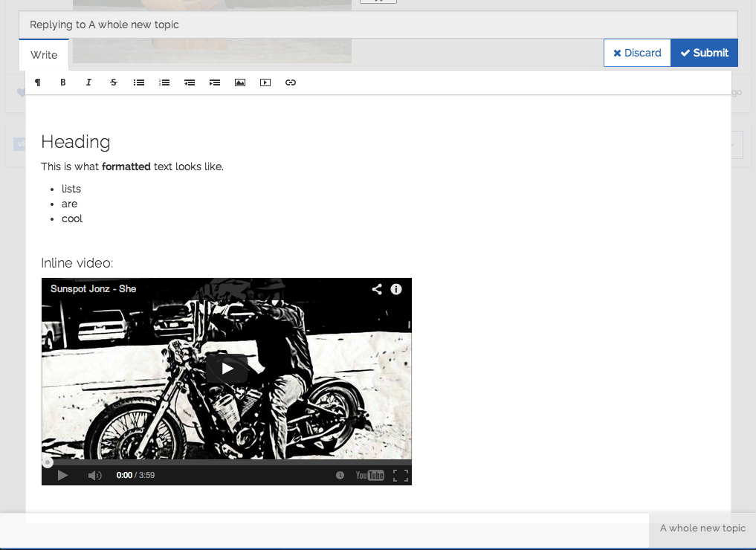Insert a video into the reply
Image resolution: width=756 pixels, height=550 pixels.
[x=265, y=82]
